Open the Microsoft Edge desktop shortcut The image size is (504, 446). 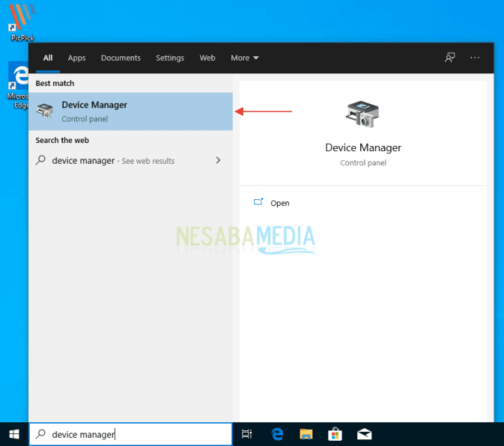click(18, 85)
